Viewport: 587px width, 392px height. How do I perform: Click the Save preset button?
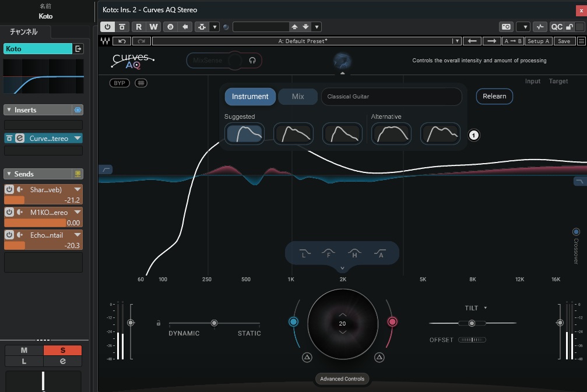pos(564,41)
